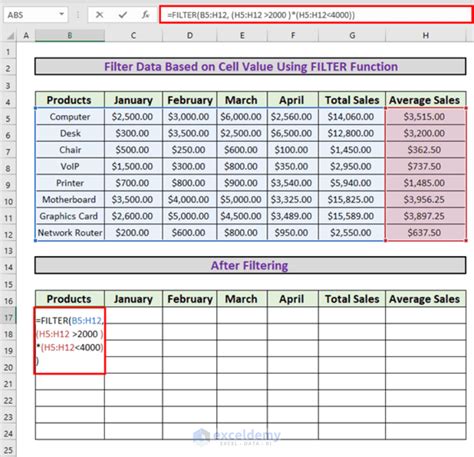This screenshot has width=474, height=457.
Task: Click the title 'Filter Data Based on Cell Value Using FILTER Function'
Action: coord(251,66)
